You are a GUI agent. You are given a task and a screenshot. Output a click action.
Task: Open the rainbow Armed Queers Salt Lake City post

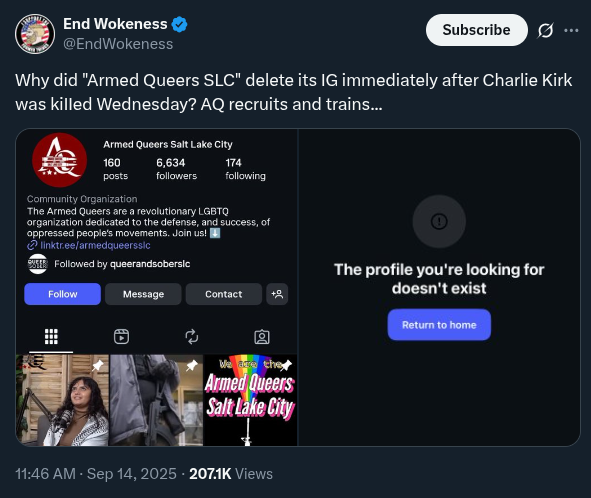(250, 400)
